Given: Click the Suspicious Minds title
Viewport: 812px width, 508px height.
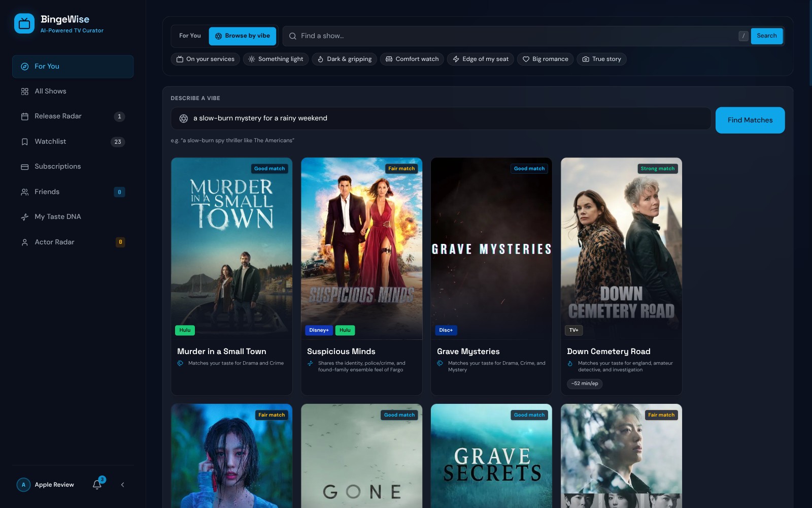Looking at the screenshot, I should pyautogui.click(x=341, y=352).
